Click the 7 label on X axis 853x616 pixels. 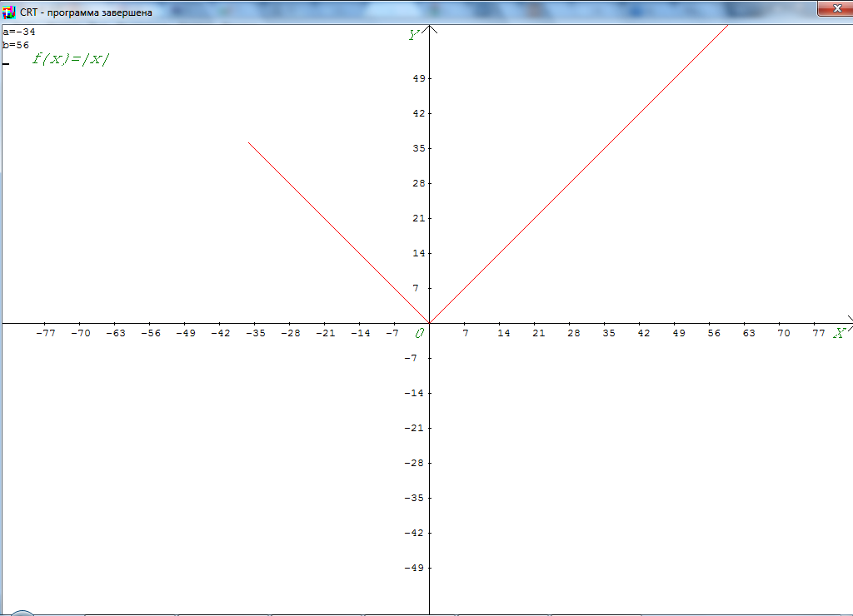465,333
